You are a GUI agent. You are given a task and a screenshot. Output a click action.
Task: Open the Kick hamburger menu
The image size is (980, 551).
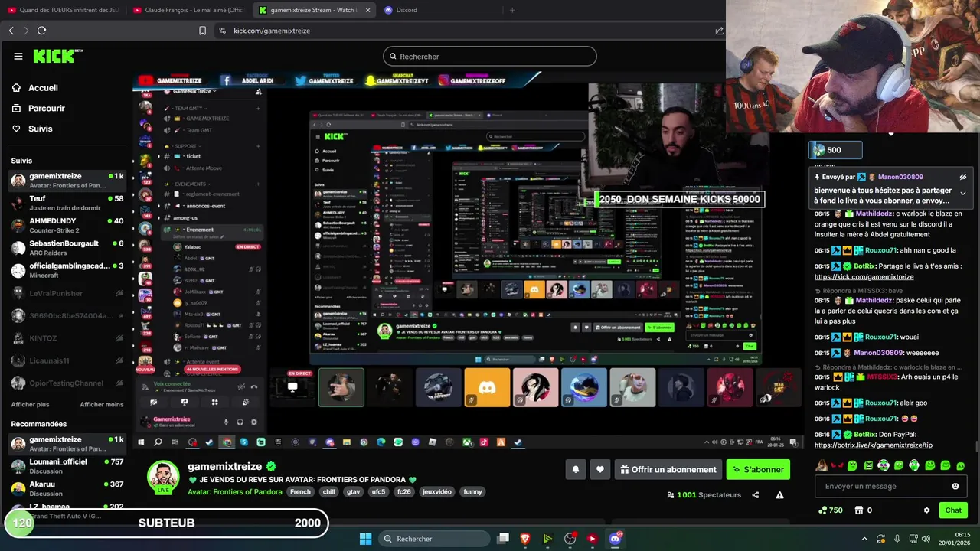[18, 56]
